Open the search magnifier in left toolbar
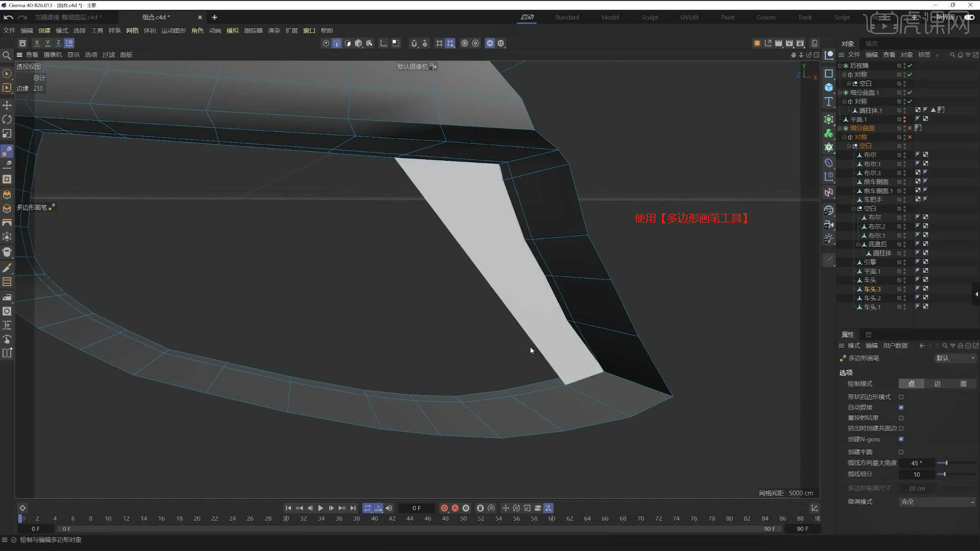Viewport: 980px width, 551px height. (x=7, y=55)
